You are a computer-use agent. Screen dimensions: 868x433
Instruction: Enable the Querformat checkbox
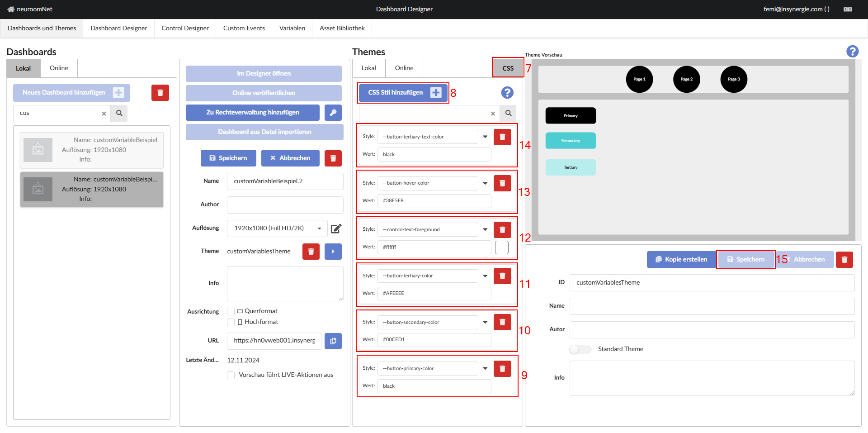[231, 311]
